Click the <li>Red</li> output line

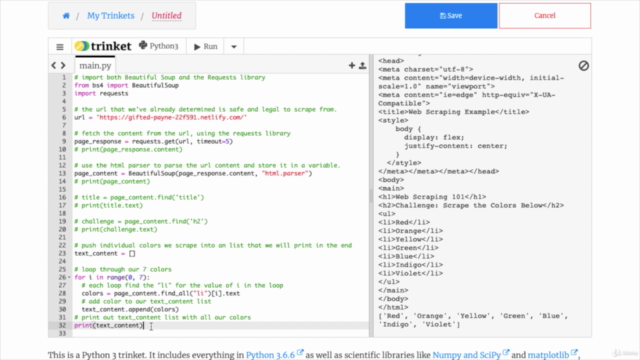(x=404, y=222)
